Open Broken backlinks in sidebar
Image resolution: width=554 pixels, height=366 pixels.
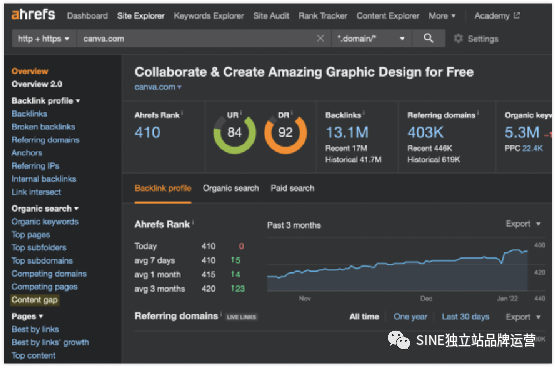[43, 126]
